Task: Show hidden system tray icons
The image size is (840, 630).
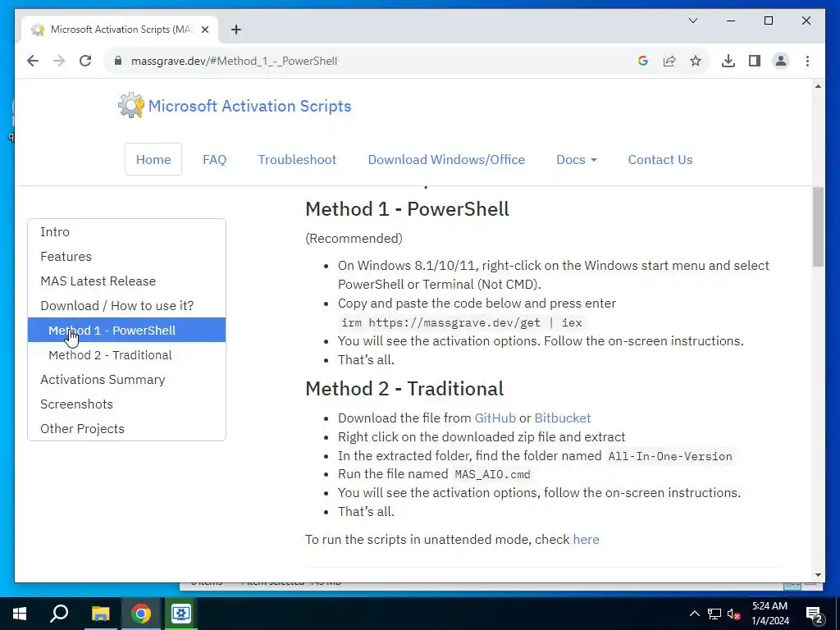Action: pyautogui.click(x=694, y=614)
